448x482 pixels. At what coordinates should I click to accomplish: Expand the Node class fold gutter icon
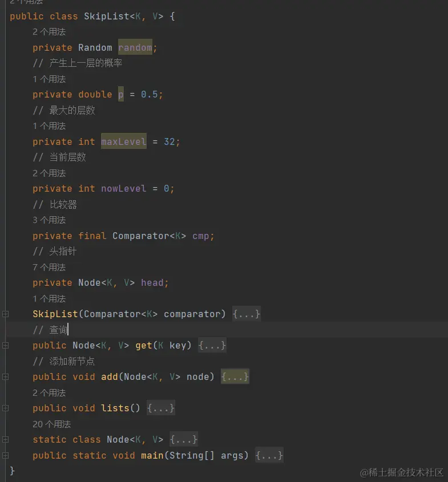[x=5, y=440]
